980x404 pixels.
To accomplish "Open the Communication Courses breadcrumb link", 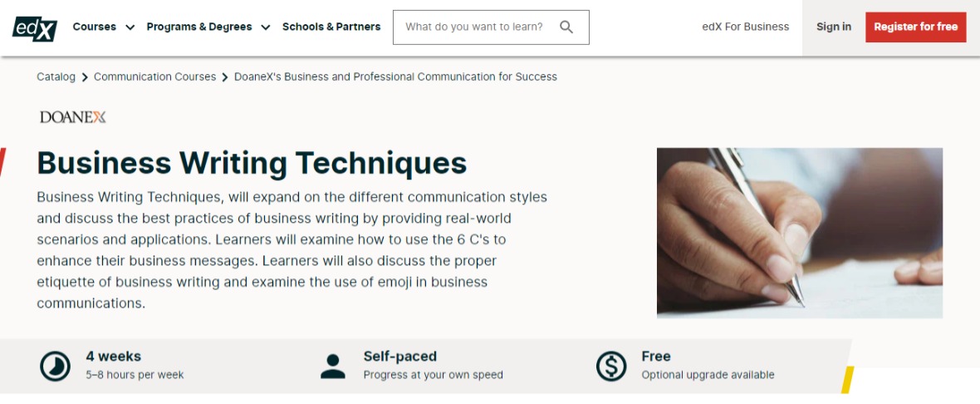I will coord(154,77).
